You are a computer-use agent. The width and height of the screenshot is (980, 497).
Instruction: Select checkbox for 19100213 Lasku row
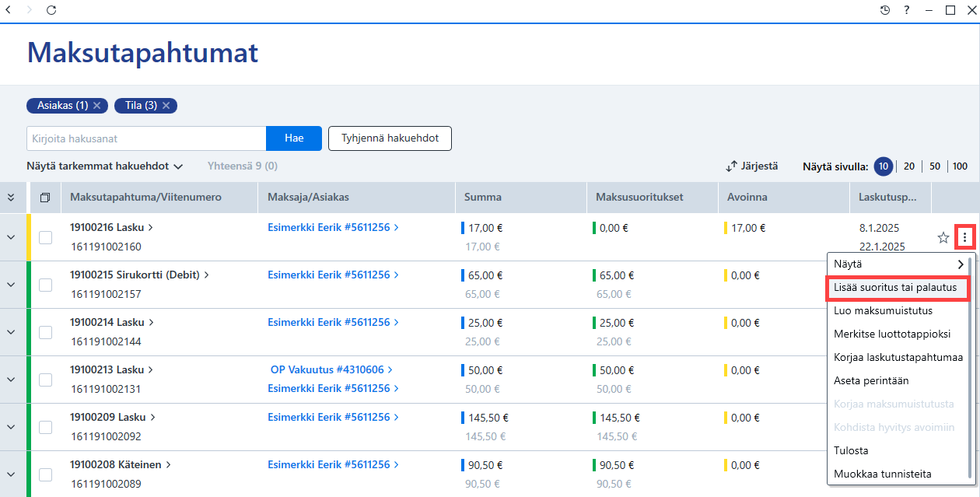tap(45, 380)
